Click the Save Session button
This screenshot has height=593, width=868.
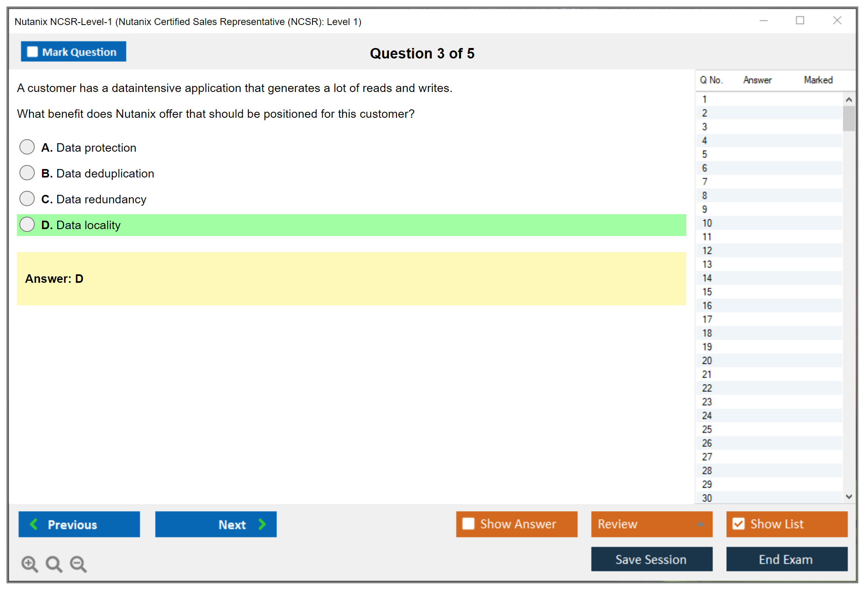click(x=651, y=559)
